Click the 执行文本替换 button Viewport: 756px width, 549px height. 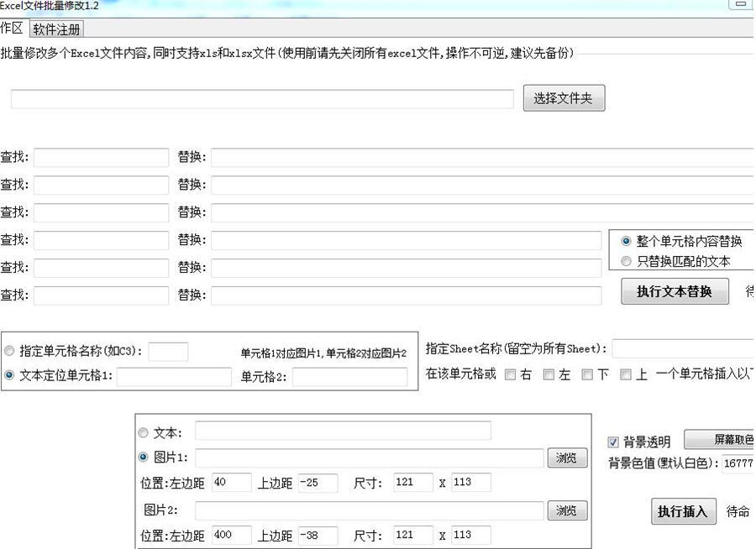tap(675, 291)
